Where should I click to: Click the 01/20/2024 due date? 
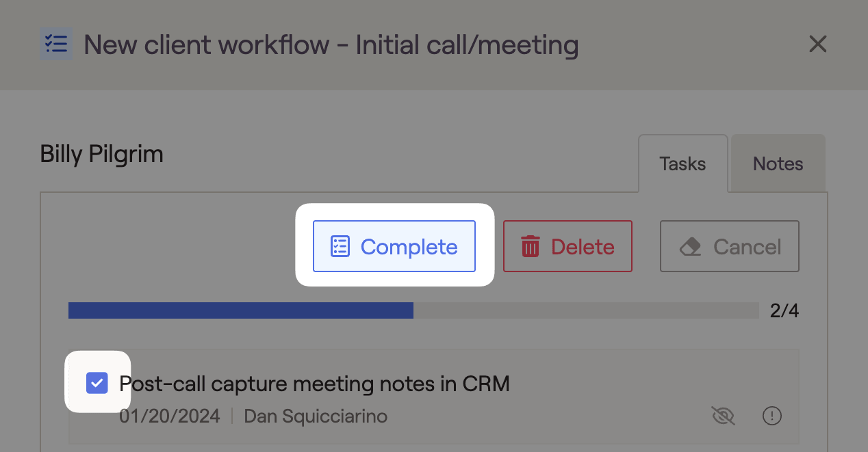170,416
